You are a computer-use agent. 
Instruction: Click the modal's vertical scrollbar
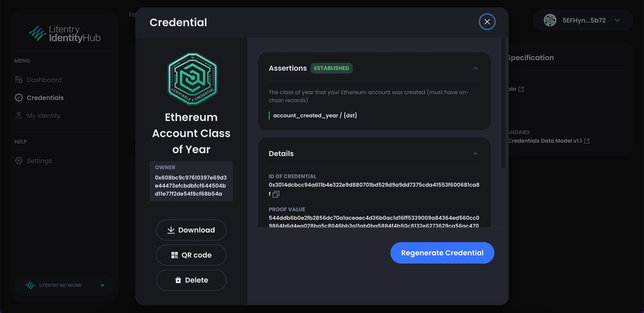[503, 103]
